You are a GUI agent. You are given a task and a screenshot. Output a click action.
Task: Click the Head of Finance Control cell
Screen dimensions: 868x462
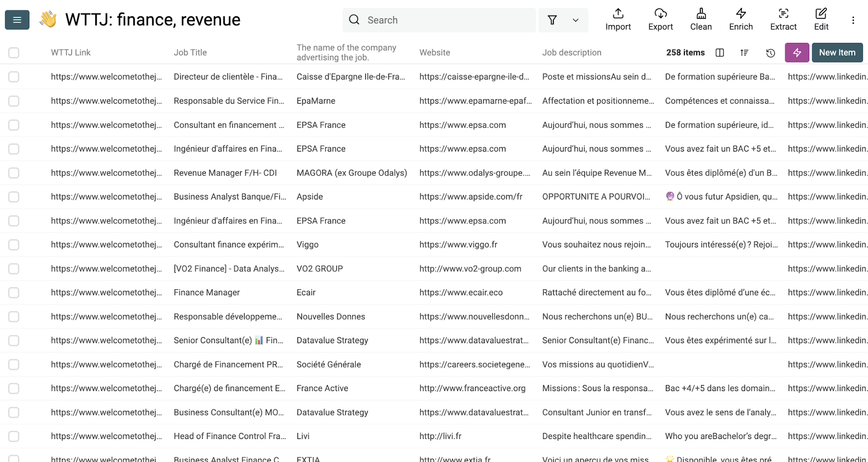tap(230, 436)
